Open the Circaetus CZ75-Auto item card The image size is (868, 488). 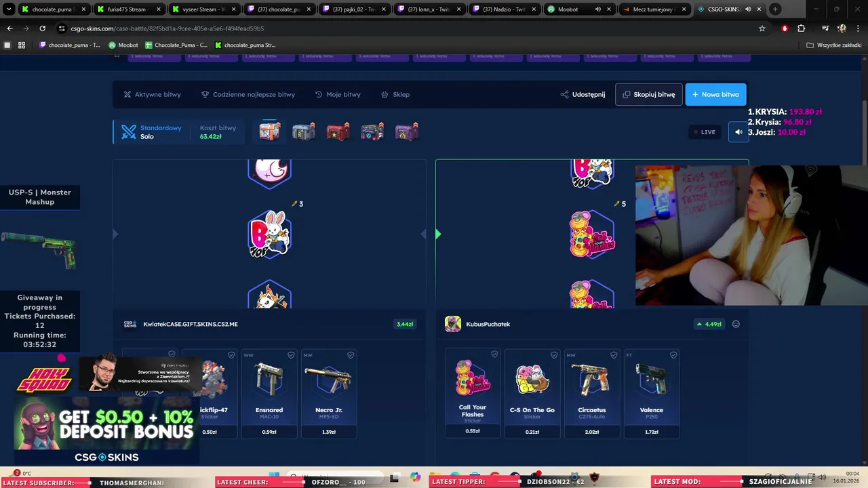(x=592, y=394)
